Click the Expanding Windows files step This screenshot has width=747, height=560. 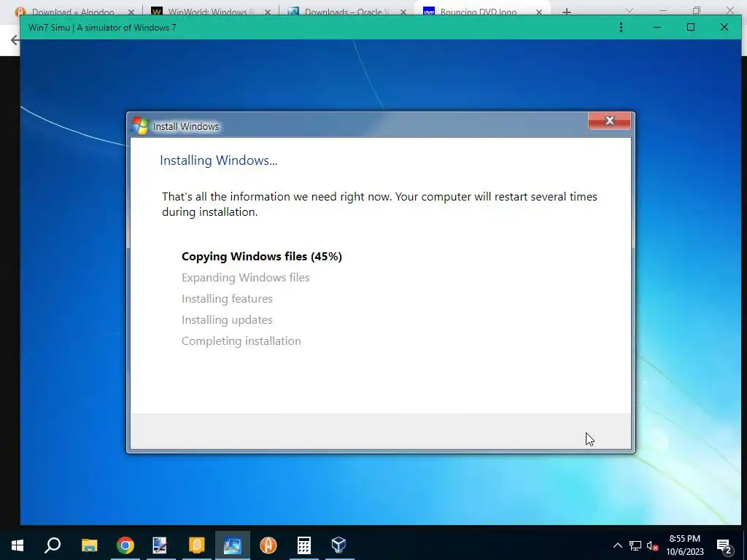pos(245,277)
